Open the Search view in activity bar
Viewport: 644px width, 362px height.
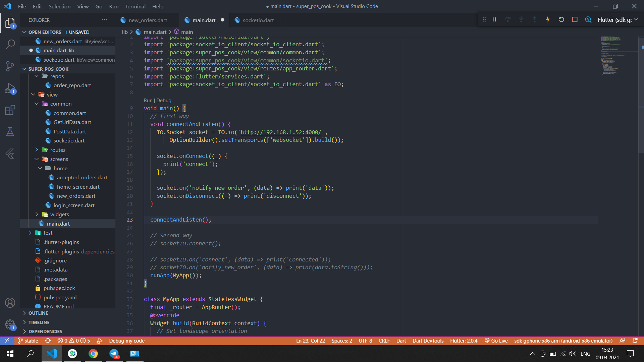pyautogui.click(x=10, y=44)
